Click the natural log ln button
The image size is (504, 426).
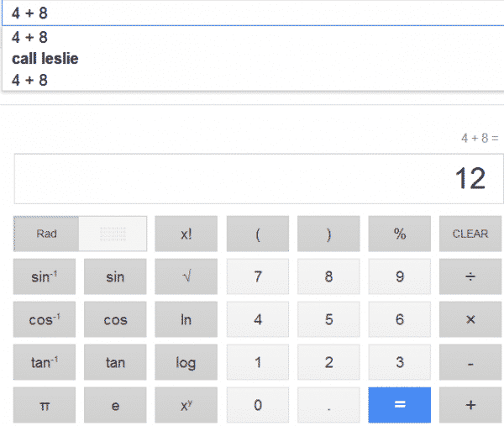pos(186,319)
